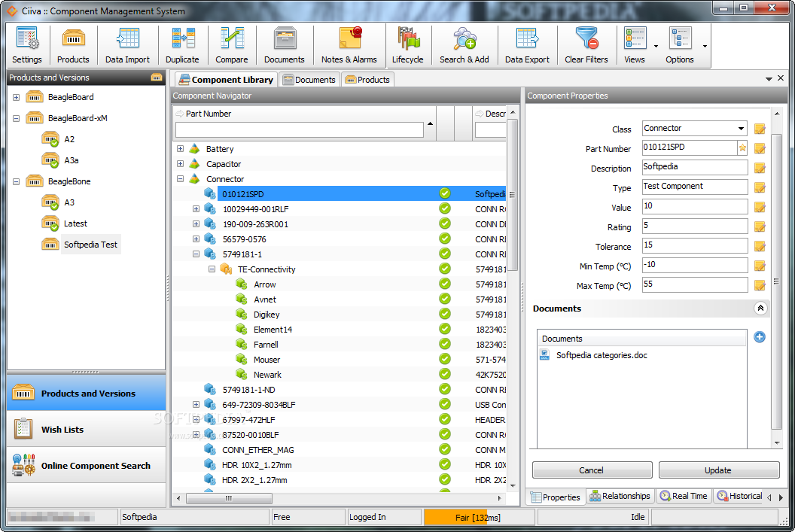Image resolution: width=795 pixels, height=532 pixels.
Task: Select the Products and Versions panel button
Action: 86,394
